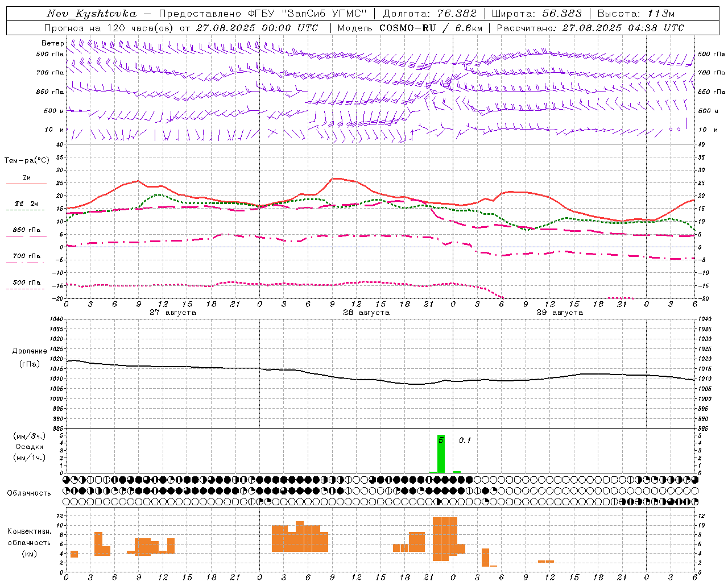Click the "Облачность" cloud cover label
Screen dimensions: 728x582
pos(29,493)
